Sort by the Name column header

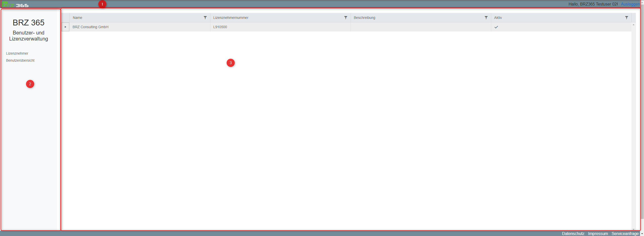[78, 18]
